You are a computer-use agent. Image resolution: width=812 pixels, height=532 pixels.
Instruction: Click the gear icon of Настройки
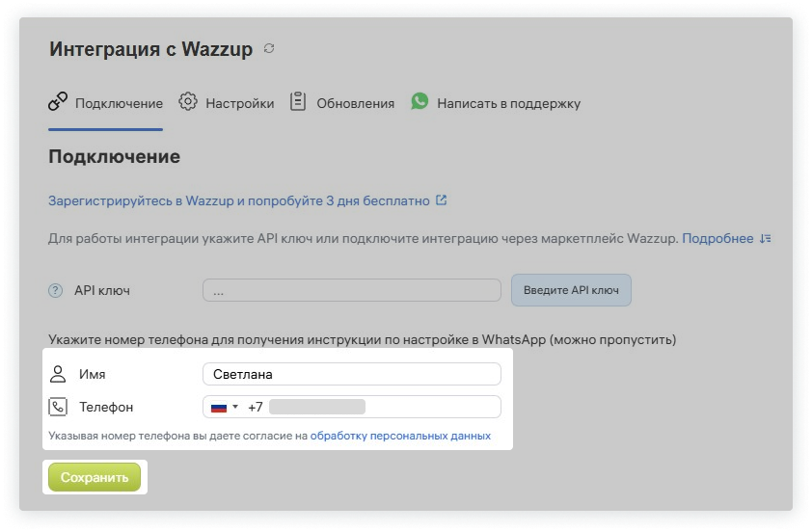(188, 101)
